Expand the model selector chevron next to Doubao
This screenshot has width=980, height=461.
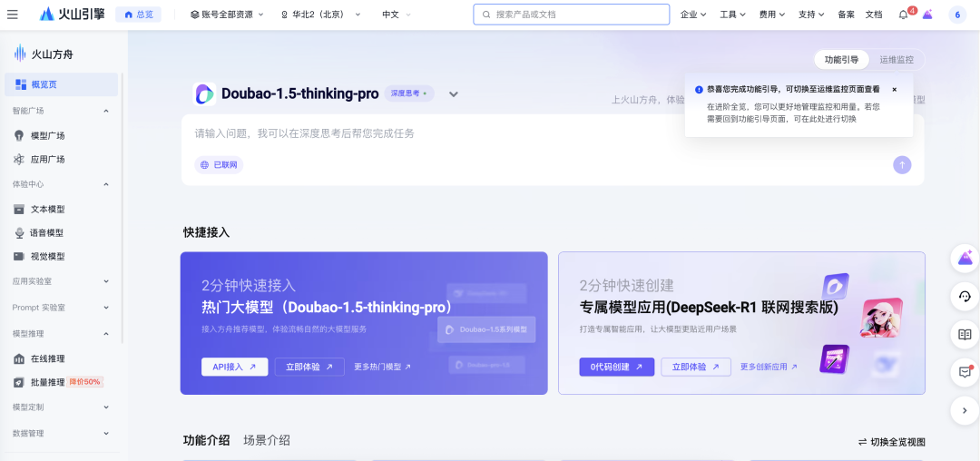point(454,94)
